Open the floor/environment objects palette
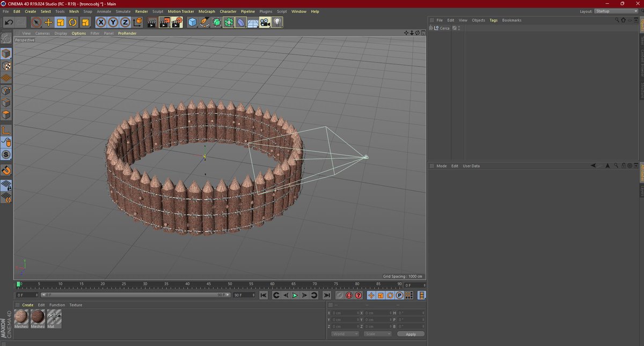644x346 pixels. tap(253, 23)
